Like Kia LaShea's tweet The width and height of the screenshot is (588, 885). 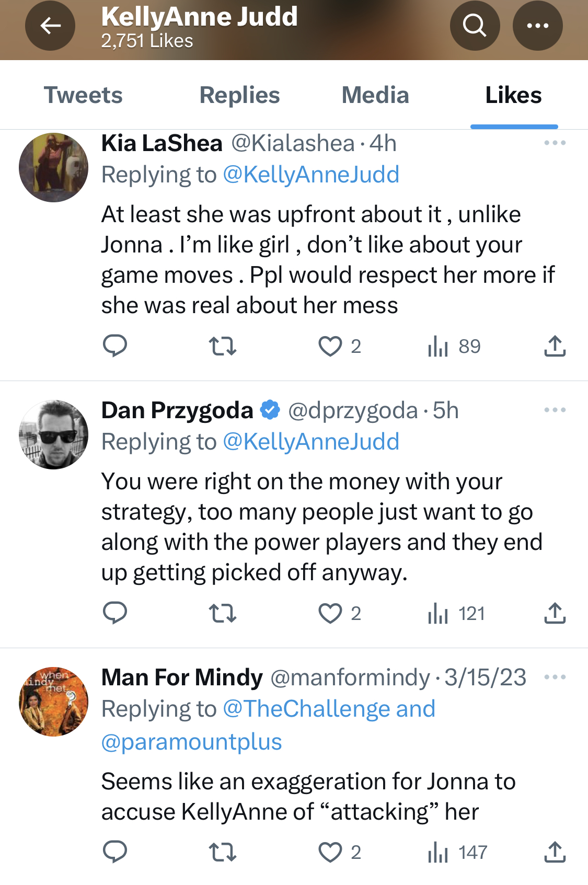(x=340, y=346)
